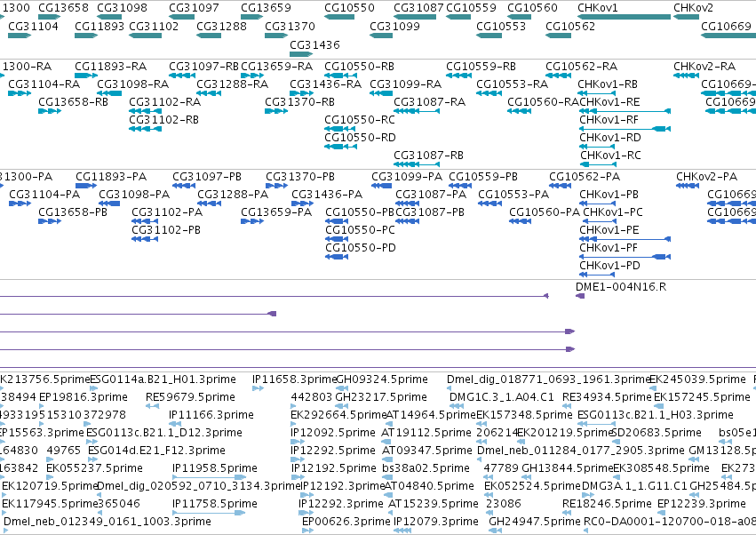Select the CG10550 gene bar
756x535 pixels.
pos(339,17)
